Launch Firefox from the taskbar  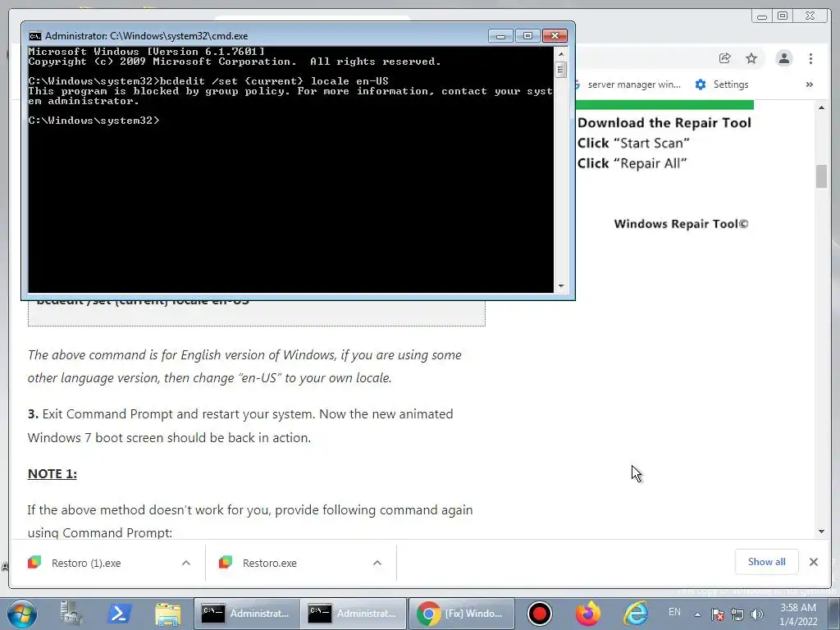pyautogui.click(x=587, y=614)
